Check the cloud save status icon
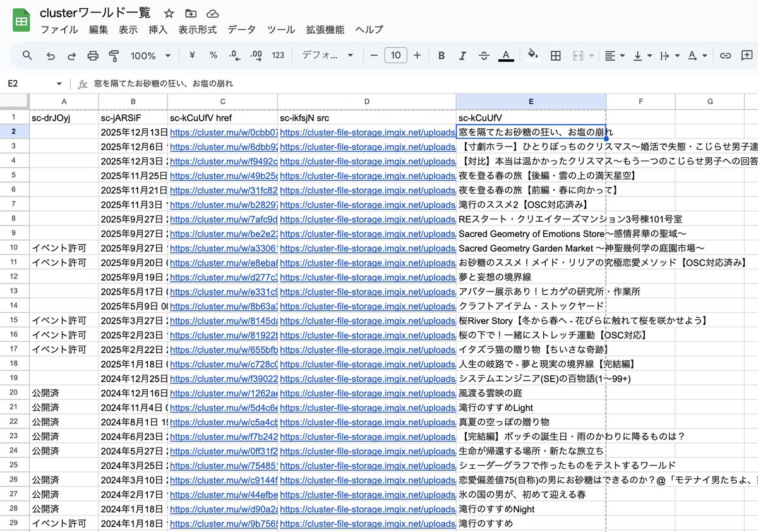 tap(212, 13)
